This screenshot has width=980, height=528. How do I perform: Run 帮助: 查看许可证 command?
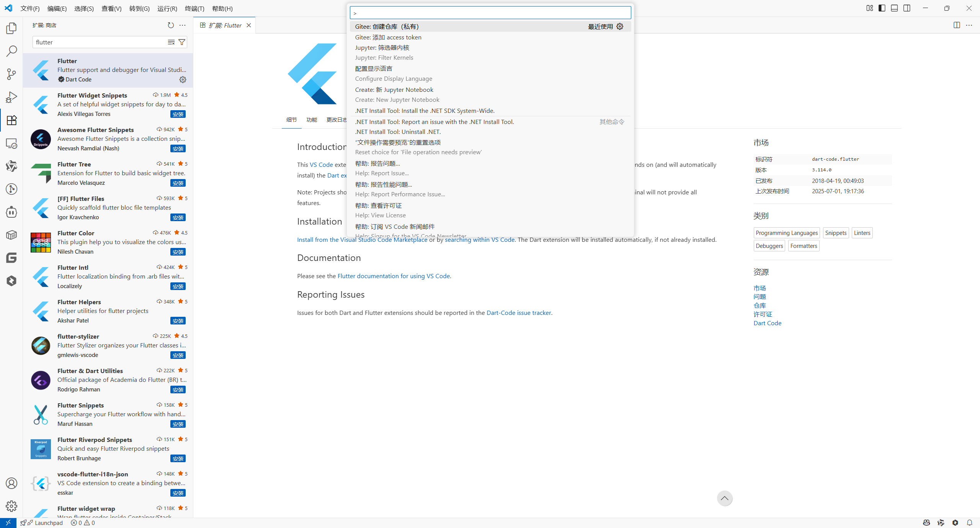click(x=490, y=210)
